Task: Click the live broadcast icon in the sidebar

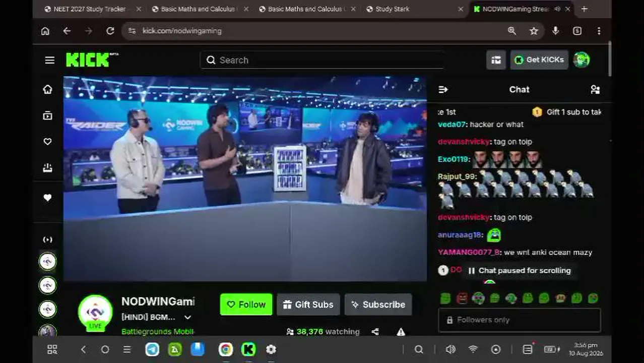Action: (x=47, y=239)
